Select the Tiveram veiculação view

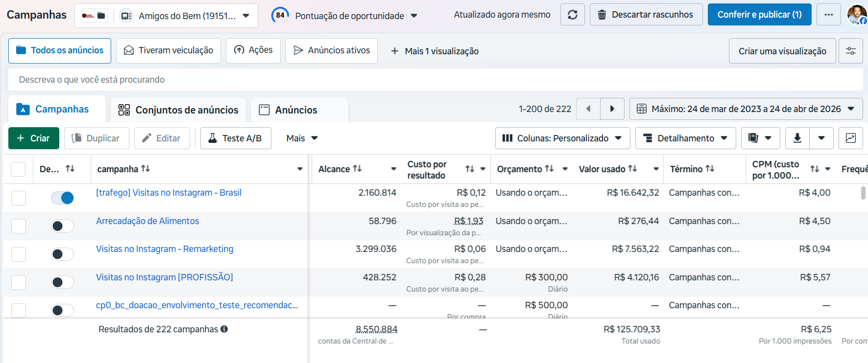(169, 50)
